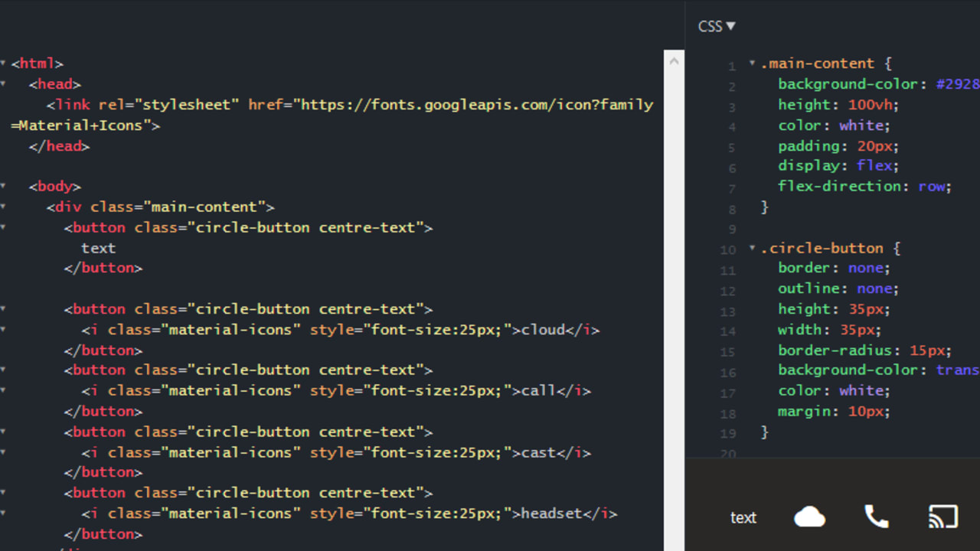Collapse the body tag fold arrow
Image resolution: width=980 pixels, height=551 pixels.
[x=3, y=186]
